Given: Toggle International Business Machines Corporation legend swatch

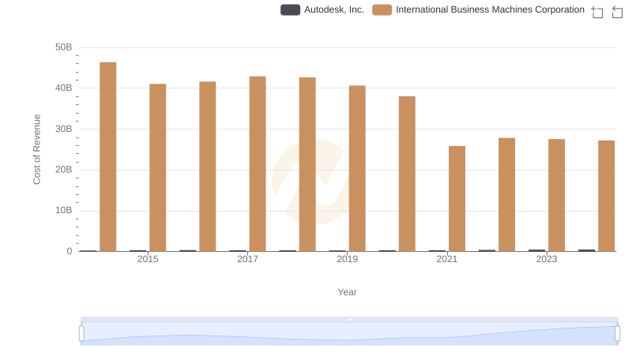Looking at the screenshot, I should (x=382, y=9).
